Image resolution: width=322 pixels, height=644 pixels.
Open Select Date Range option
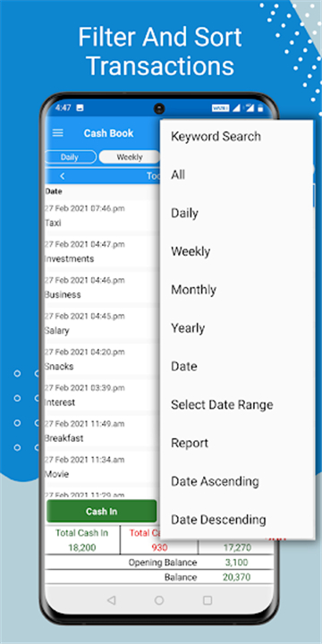(x=222, y=404)
